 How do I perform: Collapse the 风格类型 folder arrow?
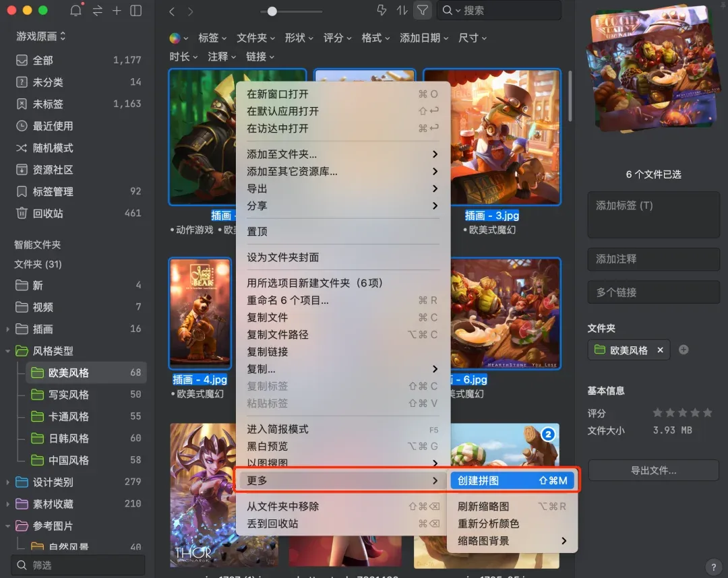tap(7, 351)
